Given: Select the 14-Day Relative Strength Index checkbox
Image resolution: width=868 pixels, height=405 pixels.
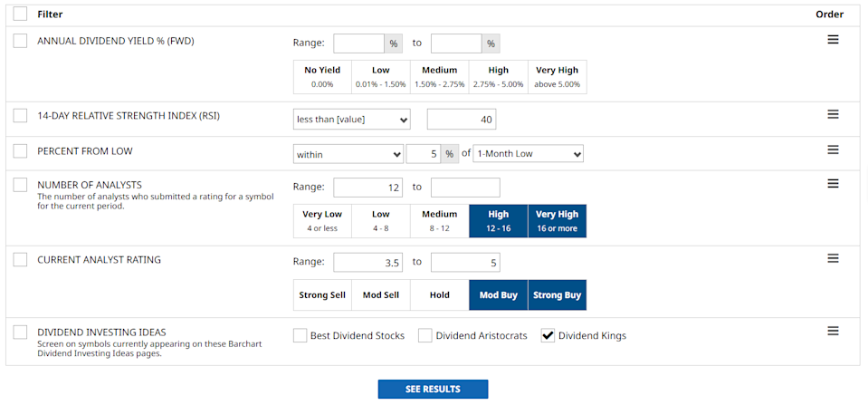Looking at the screenshot, I should coord(21,115).
